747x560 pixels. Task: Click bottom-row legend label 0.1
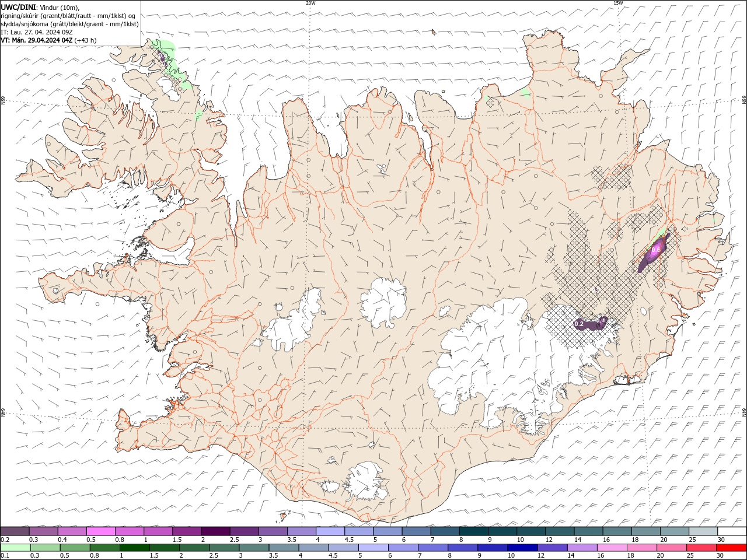pyautogui.click(x=6, y=556)
